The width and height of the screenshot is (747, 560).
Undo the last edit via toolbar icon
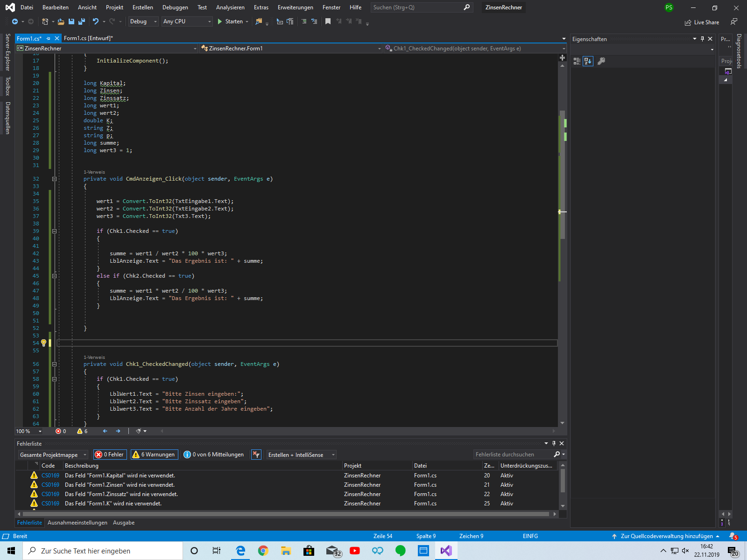[96, 21]
